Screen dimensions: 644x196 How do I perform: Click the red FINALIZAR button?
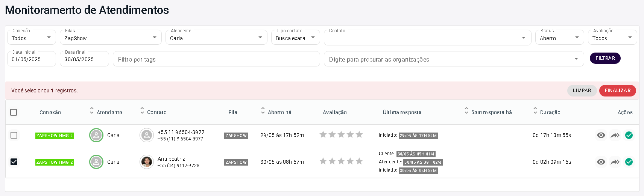pyautogui.click(x=617, y=90)
